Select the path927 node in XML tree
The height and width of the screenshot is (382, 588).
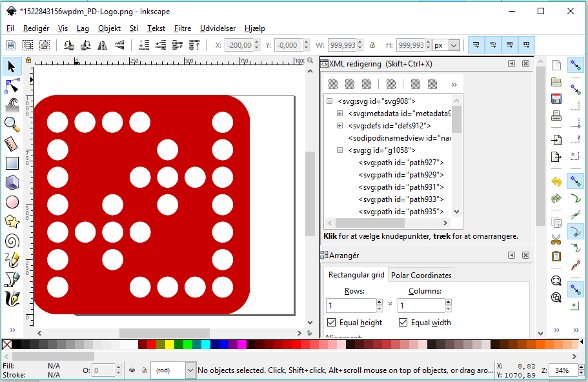pyautogui.click(x=401, y=163)
